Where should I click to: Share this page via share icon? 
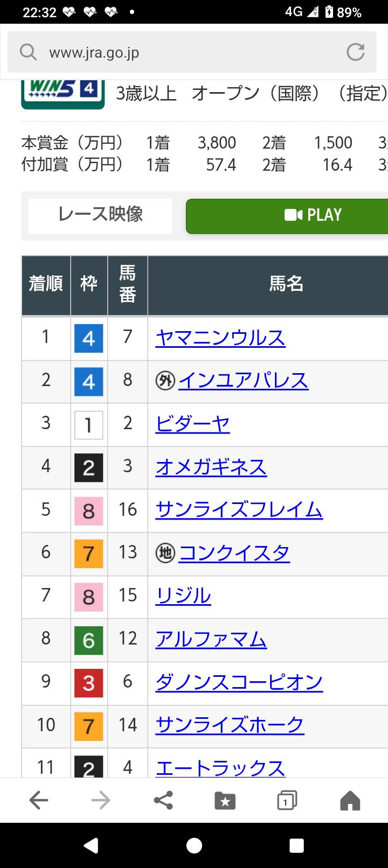[163, 801]
